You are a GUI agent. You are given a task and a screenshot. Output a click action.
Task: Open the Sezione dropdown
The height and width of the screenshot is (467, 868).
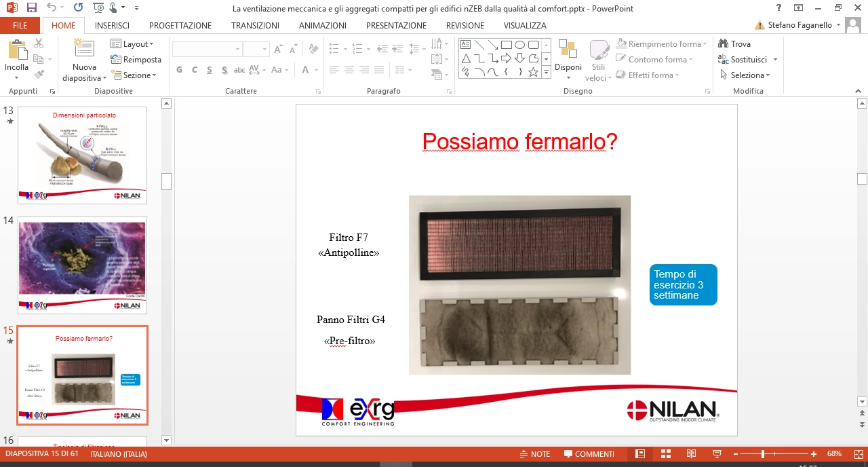point(134,75)
